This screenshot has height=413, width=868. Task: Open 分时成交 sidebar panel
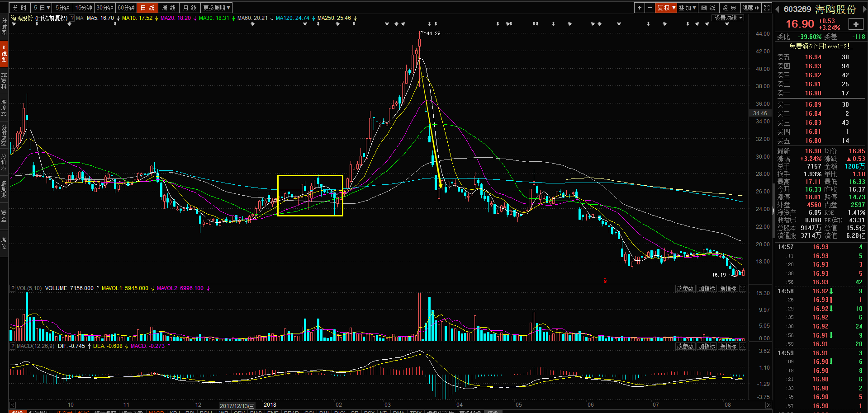click(x=4, y=136)
